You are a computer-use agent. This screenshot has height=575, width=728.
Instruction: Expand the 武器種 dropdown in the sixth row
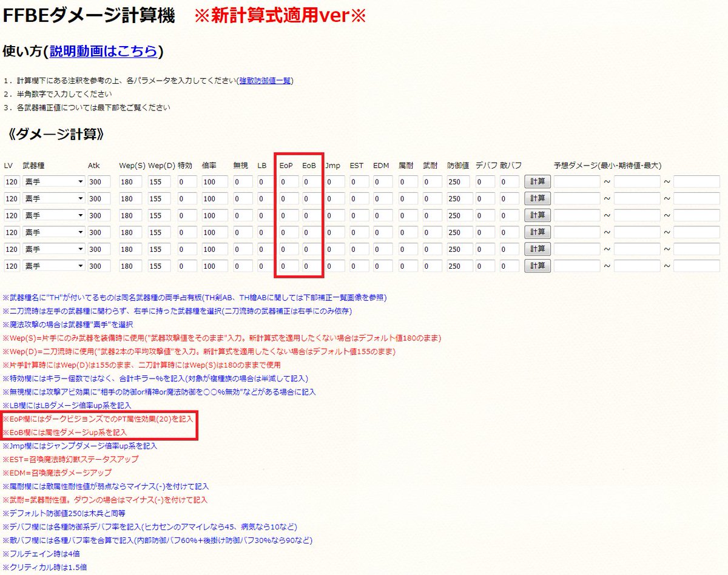(x=53, y=266)
